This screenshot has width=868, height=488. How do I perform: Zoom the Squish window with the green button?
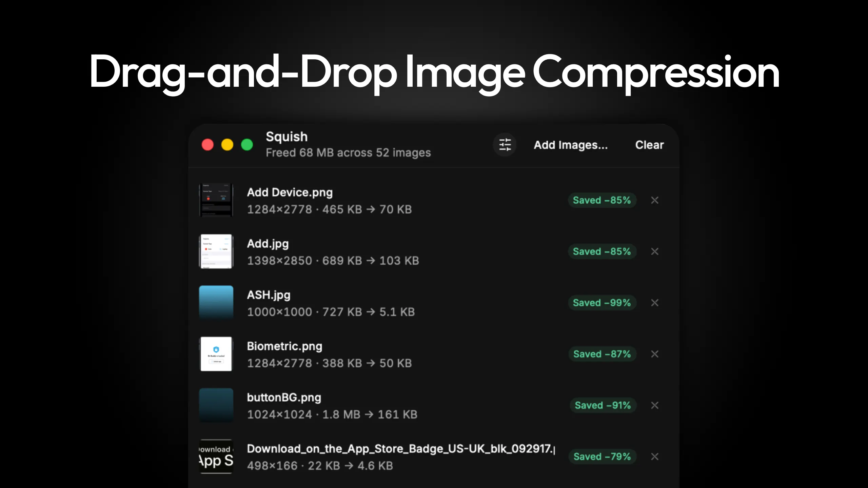[247, 145]
